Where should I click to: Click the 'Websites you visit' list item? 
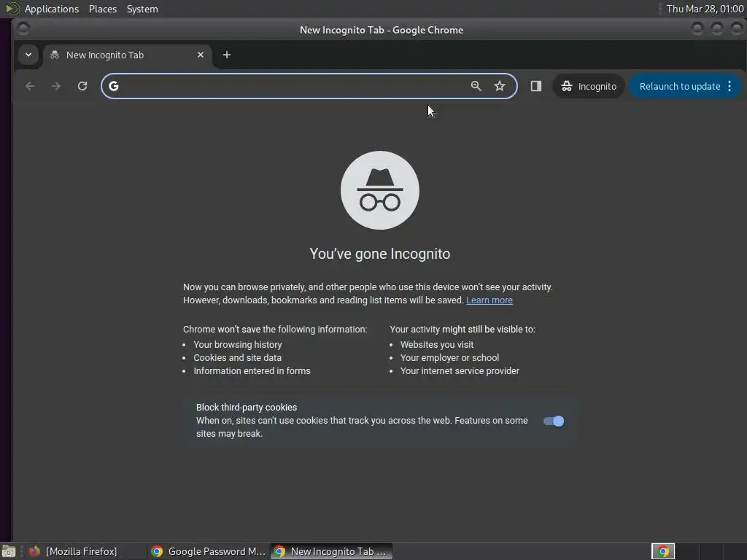(437, 344)
